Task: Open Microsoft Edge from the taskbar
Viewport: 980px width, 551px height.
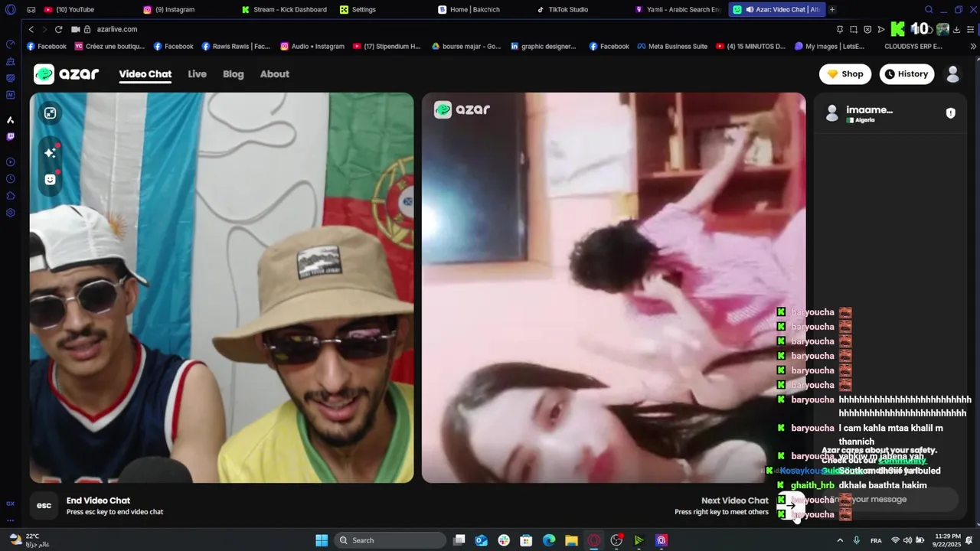Action: click(x=549, y=540)
